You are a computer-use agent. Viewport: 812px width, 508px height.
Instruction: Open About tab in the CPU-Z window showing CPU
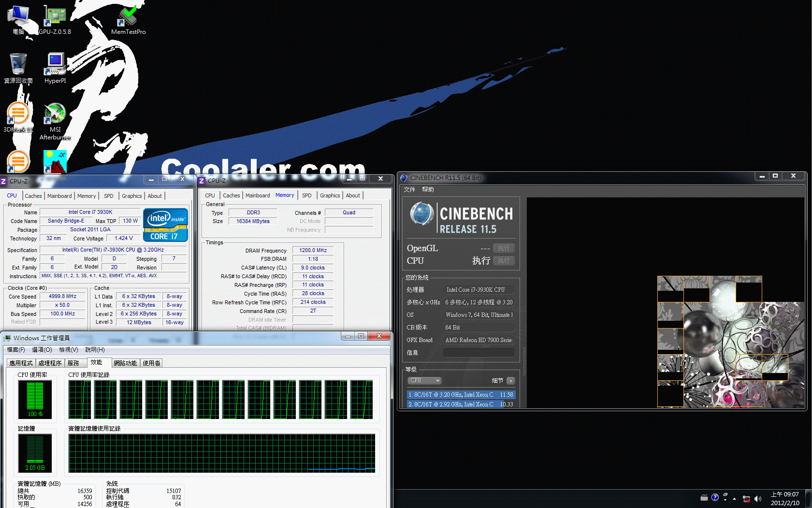[x=155, y=196]
